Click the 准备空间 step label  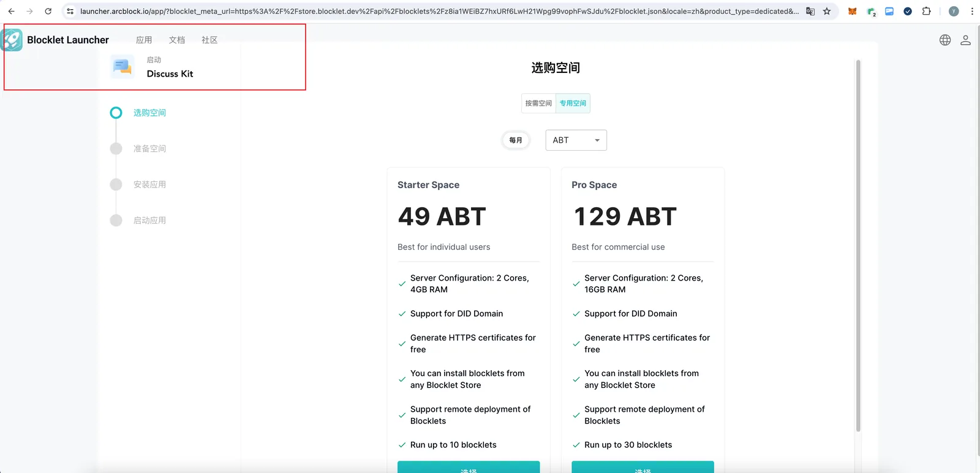149,148
